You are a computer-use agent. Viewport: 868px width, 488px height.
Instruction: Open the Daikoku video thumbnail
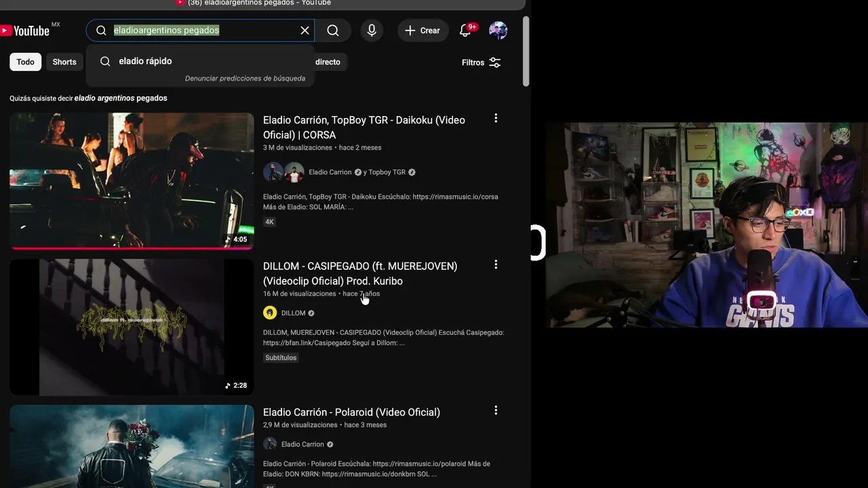click(132, 181)
